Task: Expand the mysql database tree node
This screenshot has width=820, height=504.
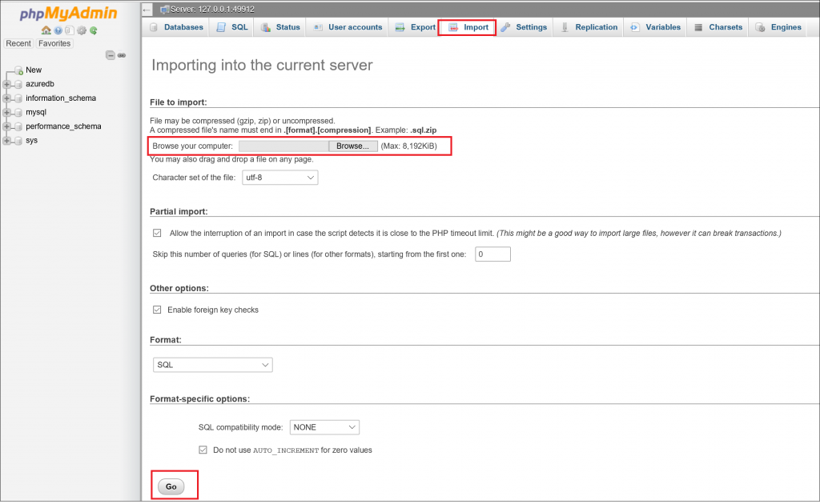Action: [x=6, y=112]
